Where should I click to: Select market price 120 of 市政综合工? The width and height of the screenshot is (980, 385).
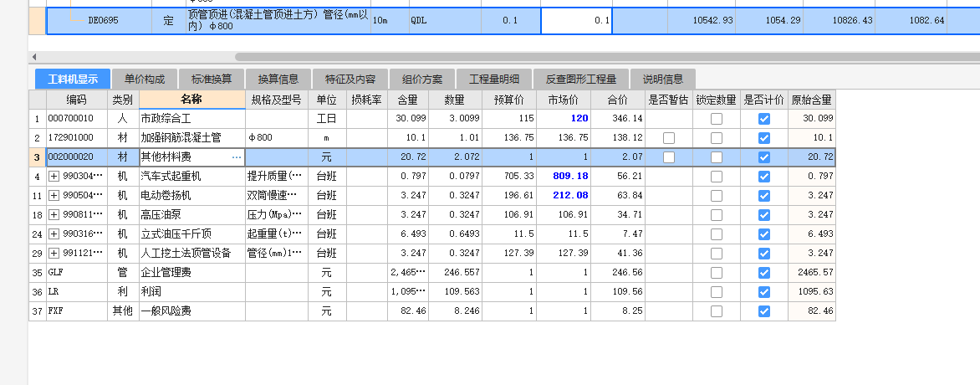[563, 118]
